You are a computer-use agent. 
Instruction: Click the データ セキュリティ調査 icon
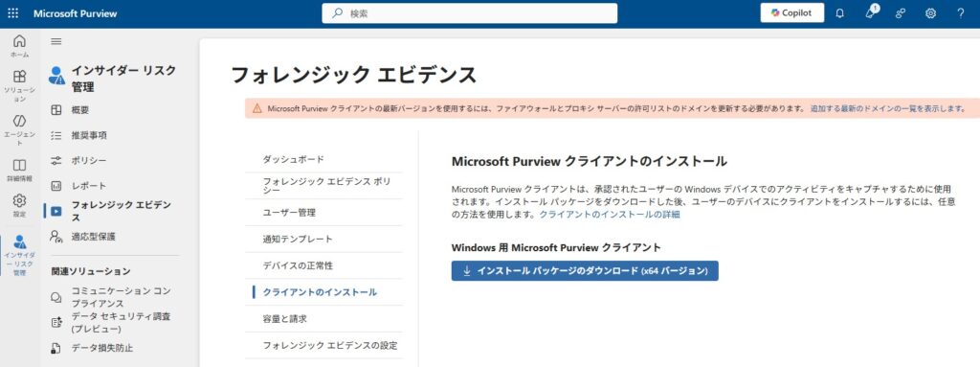click(56, 323)
